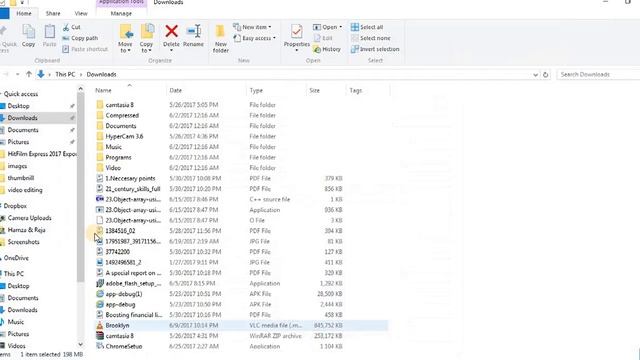The height and width of the screenshot is (360, 640).
Task: Create a New folder
Action: coord(220,39)
